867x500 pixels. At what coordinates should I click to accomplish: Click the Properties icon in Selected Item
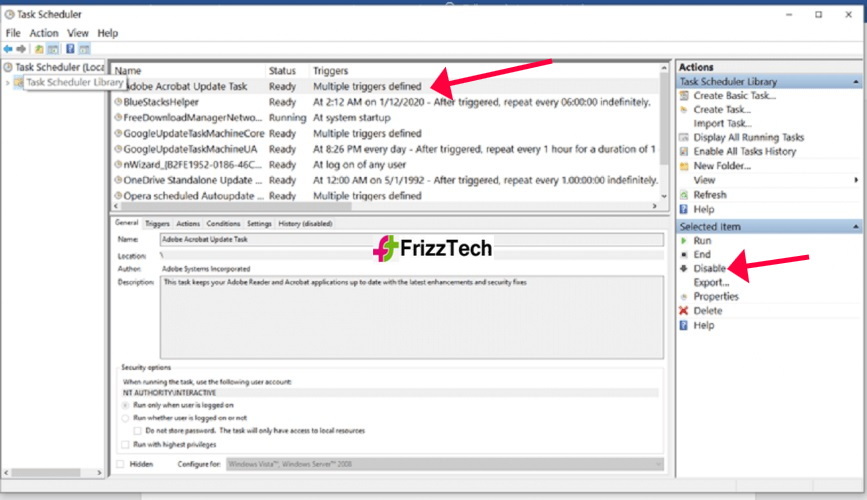click(684, 296)
